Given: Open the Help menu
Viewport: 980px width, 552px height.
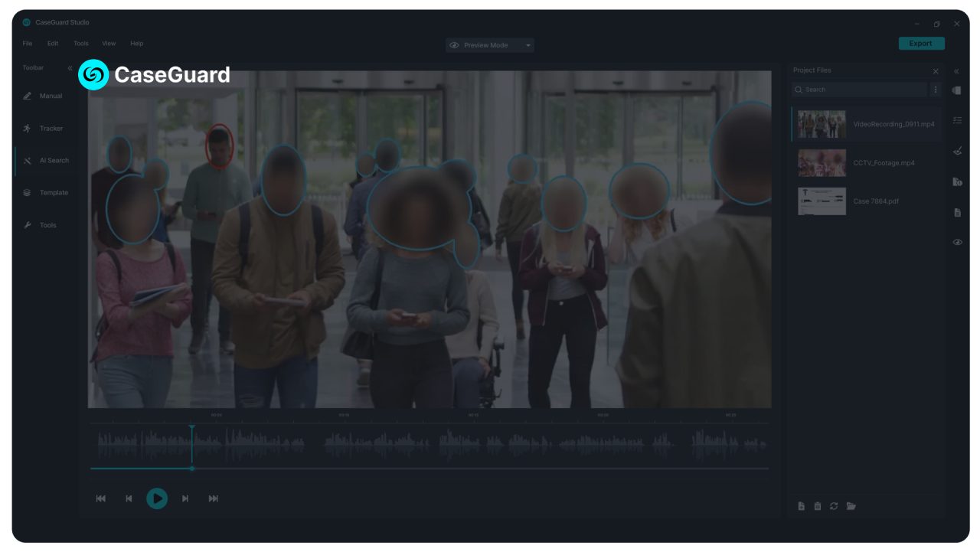Looking at the screenshot, I should coord(137,43).
